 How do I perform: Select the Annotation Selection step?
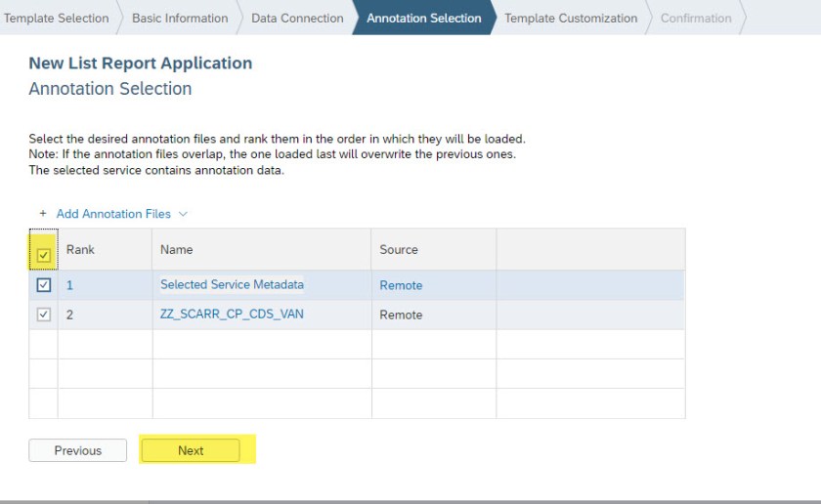[x=423, y=18]
